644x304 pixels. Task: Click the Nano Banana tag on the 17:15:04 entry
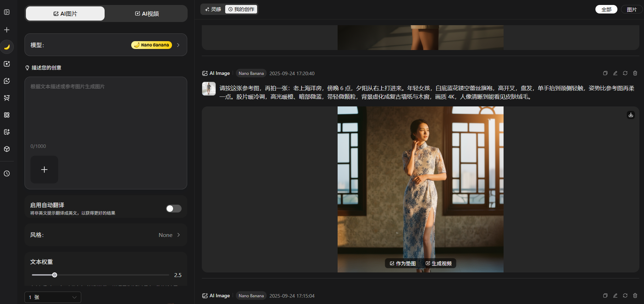point(251,296)
